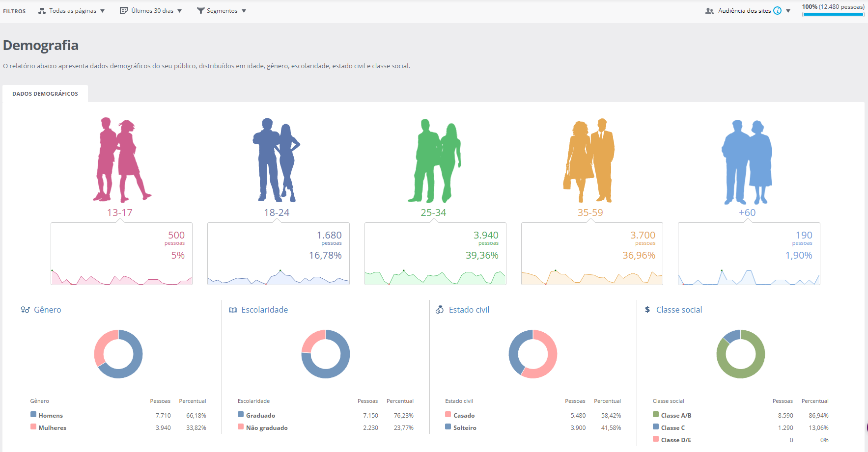Click the audience people icon
Viewport: 868px width, 452px height.
coord(709,11)
